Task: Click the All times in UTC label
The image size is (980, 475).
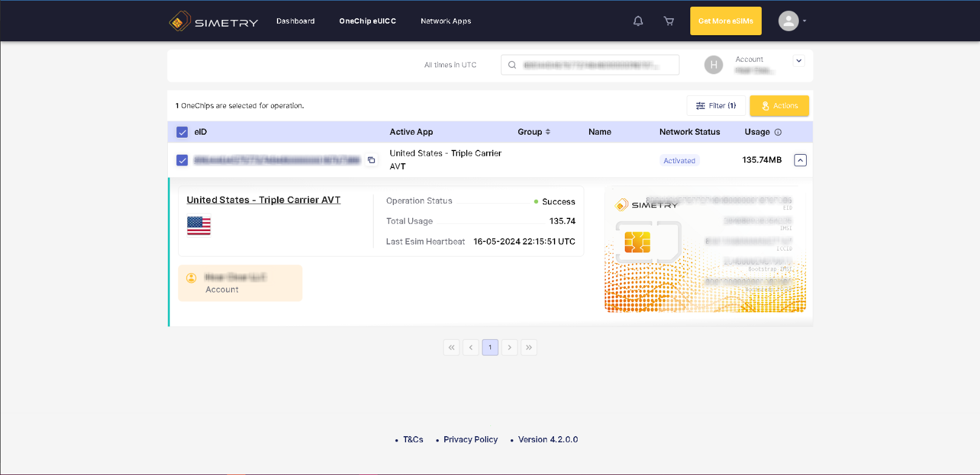Action: 450,65
